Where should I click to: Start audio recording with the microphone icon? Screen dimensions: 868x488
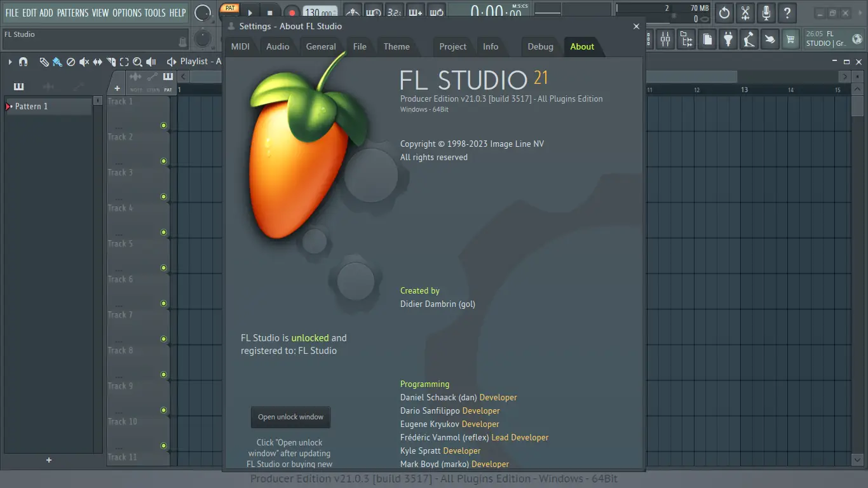click(766, 13)
